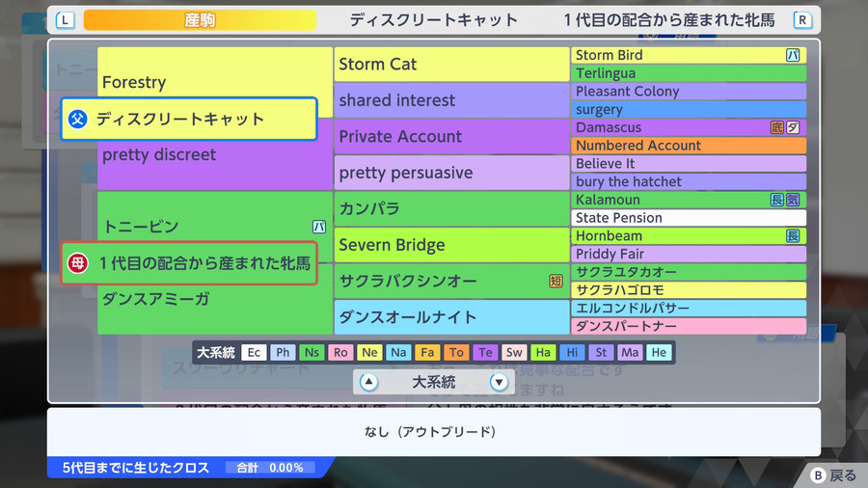This screenshot has height=488, width=868.
Task: Click the down arrow beside 大系統
Action: pyautogui.click(x=499, y=382)
